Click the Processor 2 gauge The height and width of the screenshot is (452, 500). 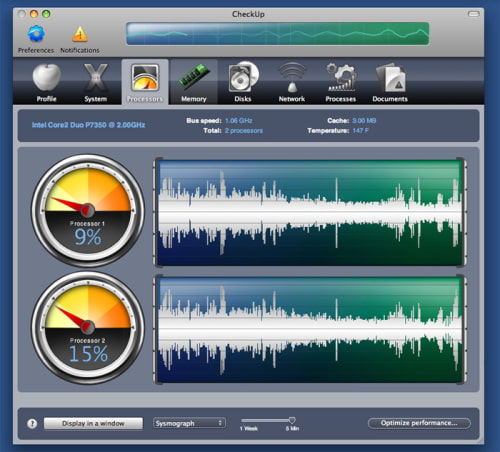click(88, 328)
